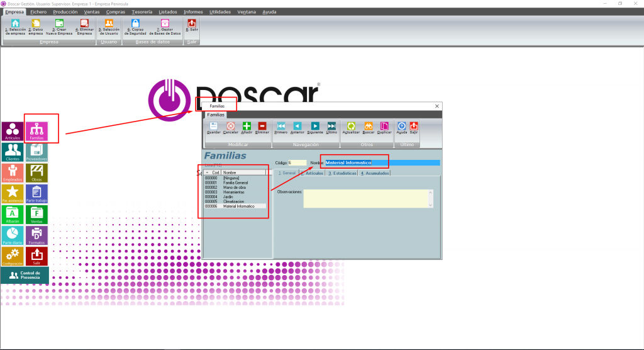Click Eliminar Empresa ribbon icon
Screen dimensions: 644x350
point(84,28)
